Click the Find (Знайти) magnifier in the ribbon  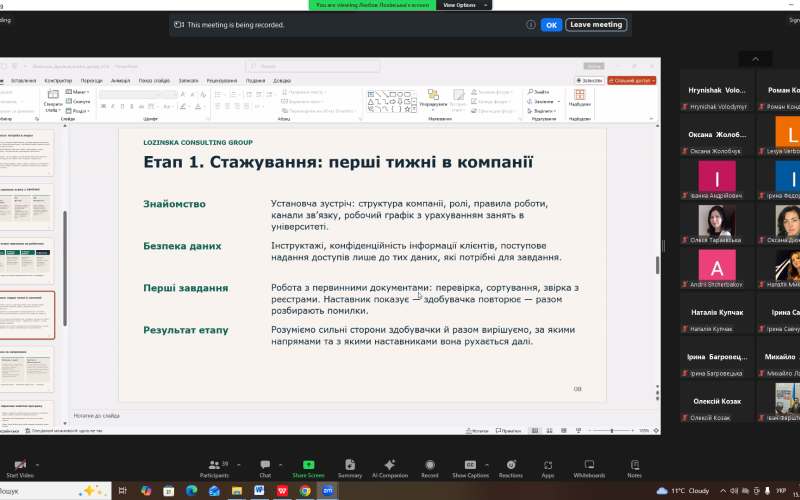coord(531,92)
